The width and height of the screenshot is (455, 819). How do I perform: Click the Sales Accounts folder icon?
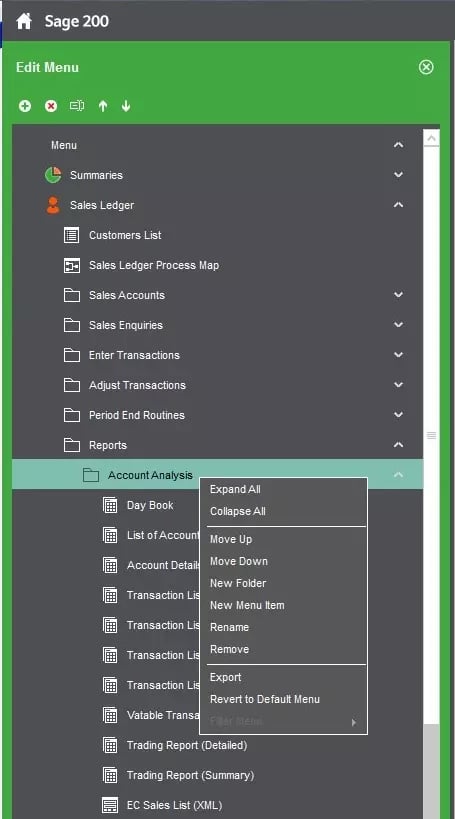click(x=72, y=295)
